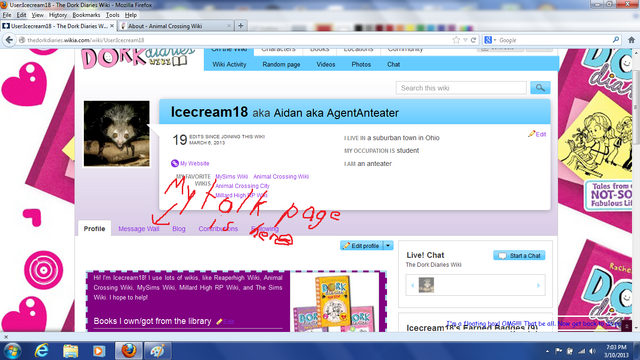Open the Windows Start button
This screenshot has width=640, height=360.
click(x=12, y=351)
